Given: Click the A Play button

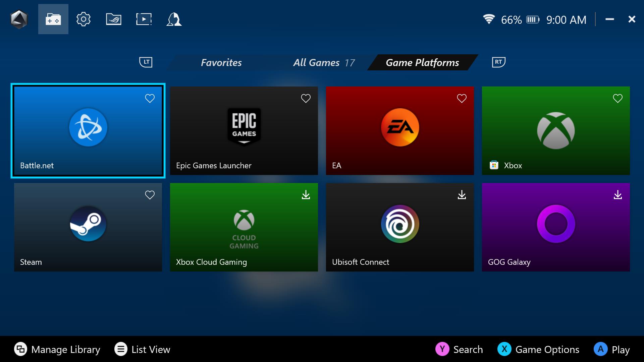Looking at the screenshot, I should point(612,349).
